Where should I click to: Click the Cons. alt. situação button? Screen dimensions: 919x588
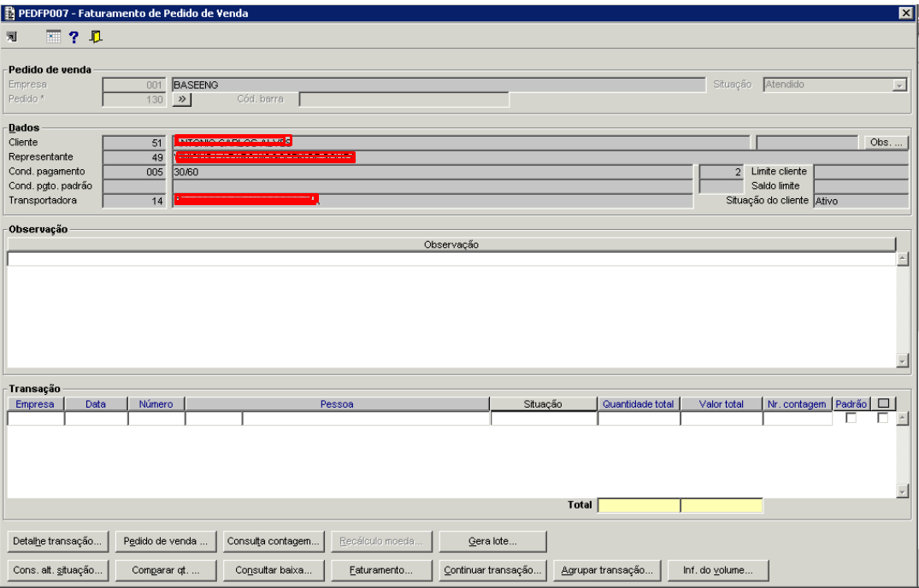coord(57,570)
